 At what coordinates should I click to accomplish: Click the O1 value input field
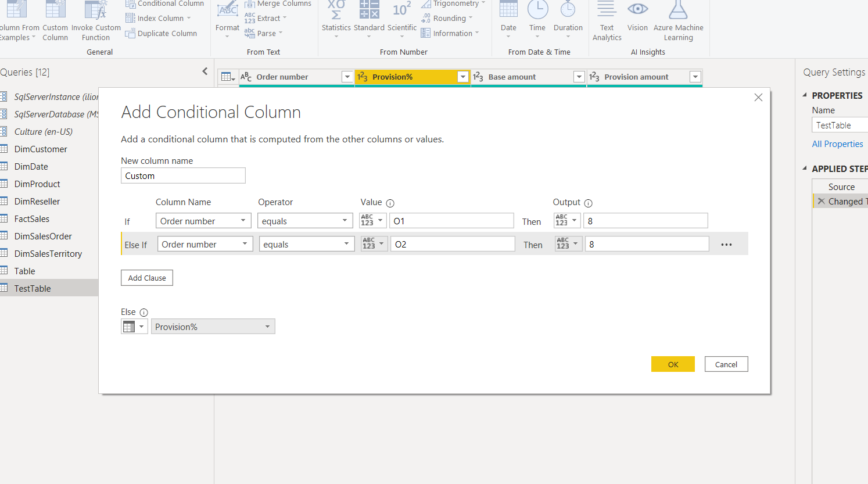tap(451, 221)
